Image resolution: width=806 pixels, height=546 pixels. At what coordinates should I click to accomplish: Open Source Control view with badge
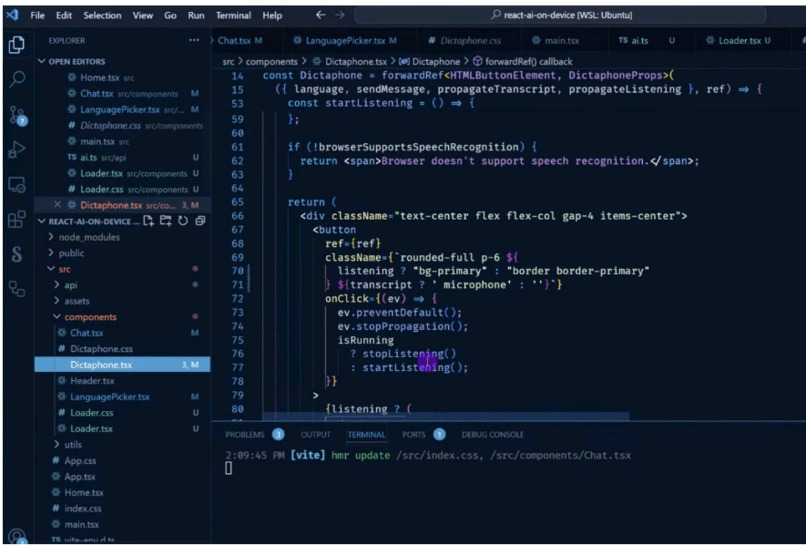coord(17,116)
